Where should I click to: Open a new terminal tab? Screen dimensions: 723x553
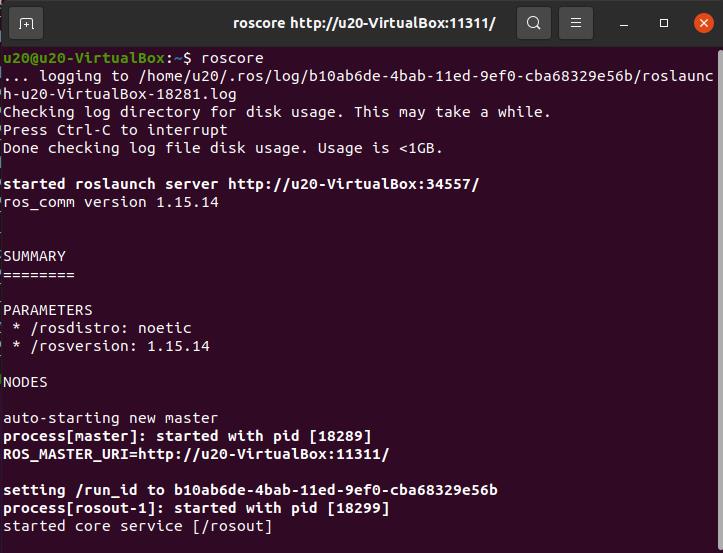26,23
